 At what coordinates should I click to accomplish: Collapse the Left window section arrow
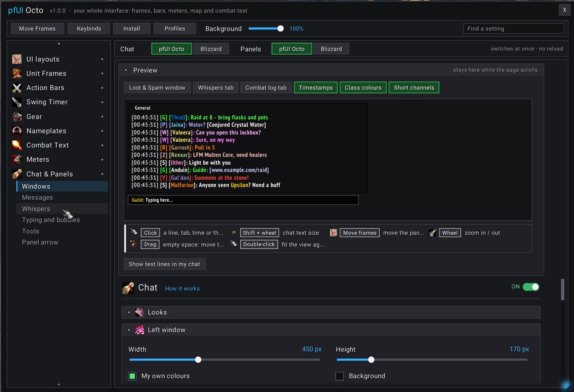point(129,330)
